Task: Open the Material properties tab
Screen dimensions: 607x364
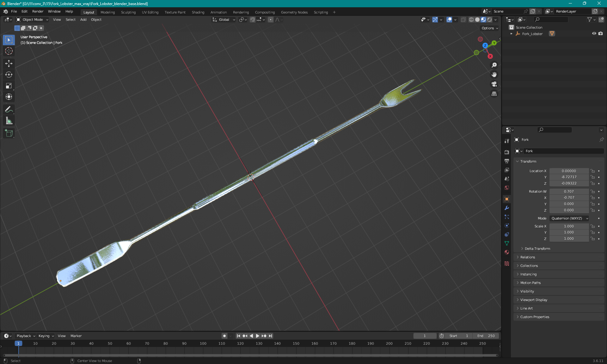Action: 507,252
